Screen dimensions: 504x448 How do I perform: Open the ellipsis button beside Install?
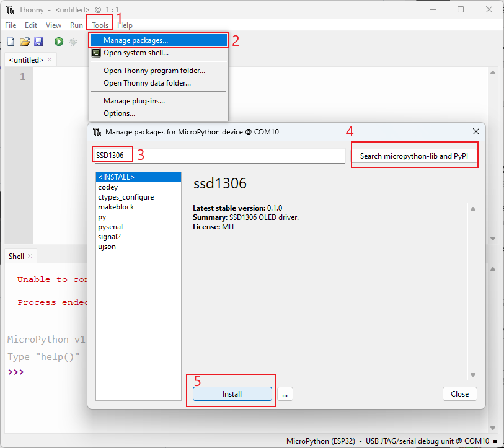(x=285, y=394)
